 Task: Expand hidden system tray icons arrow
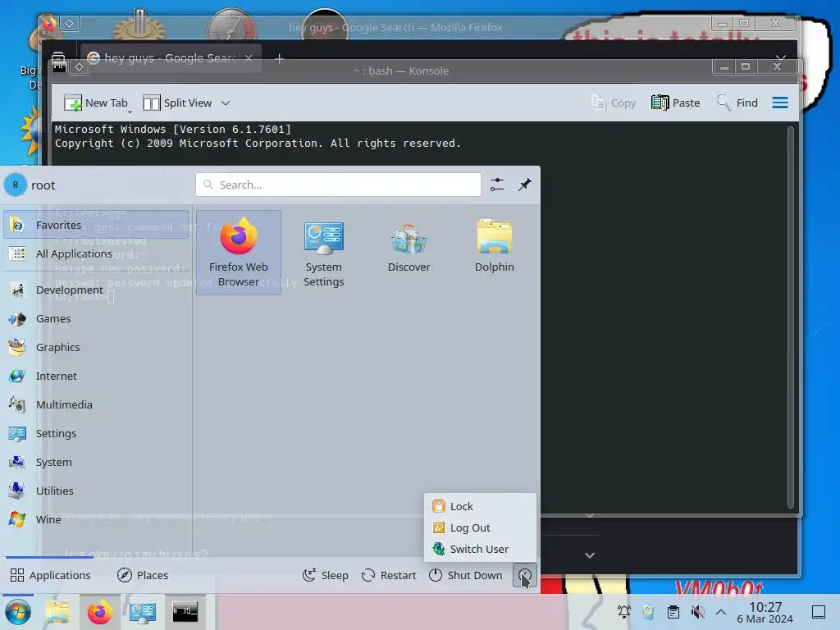pyautogui.click(x=721, y=612)
